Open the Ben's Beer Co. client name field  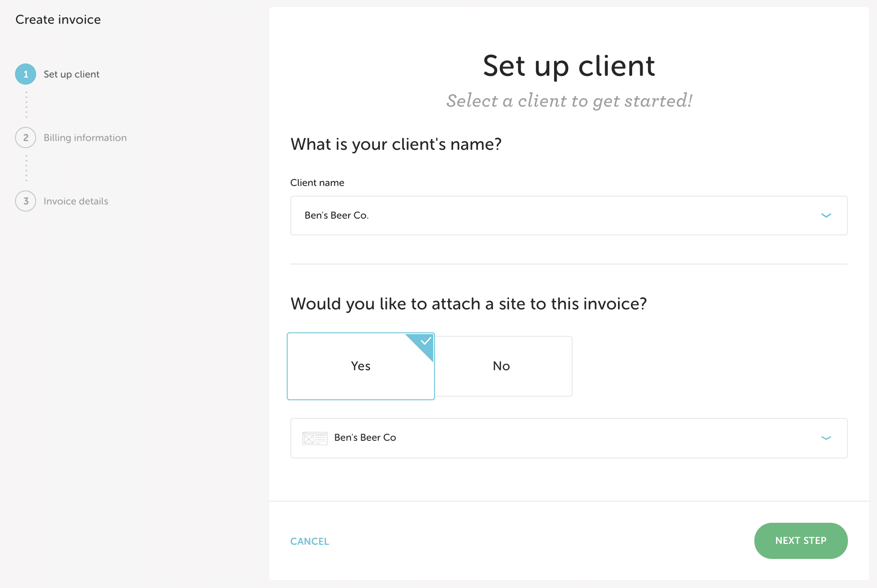529,216
